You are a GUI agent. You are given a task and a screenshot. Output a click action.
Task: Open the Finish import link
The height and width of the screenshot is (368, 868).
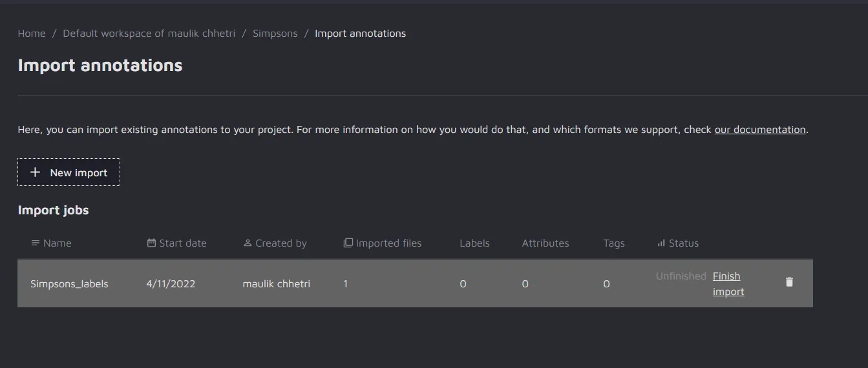[728, 283]
